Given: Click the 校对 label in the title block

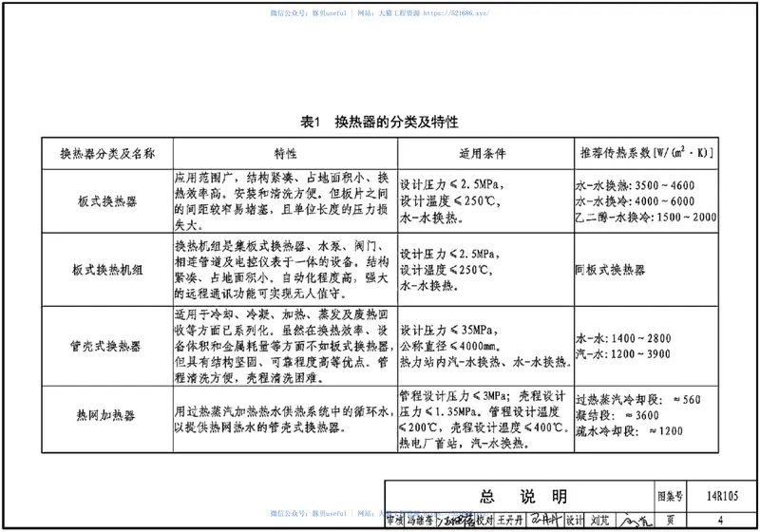Looking at the screenshot, I should click(x=484, y=521).
